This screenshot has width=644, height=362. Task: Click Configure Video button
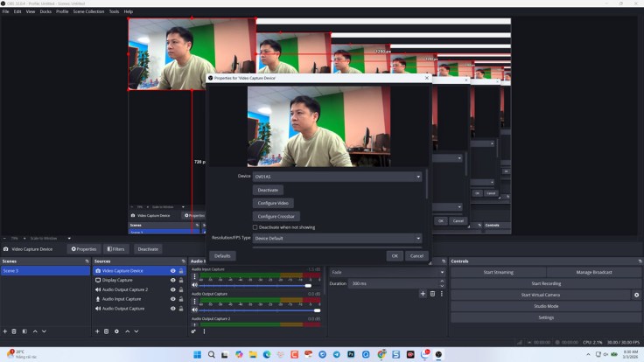(x=273, y=203)
